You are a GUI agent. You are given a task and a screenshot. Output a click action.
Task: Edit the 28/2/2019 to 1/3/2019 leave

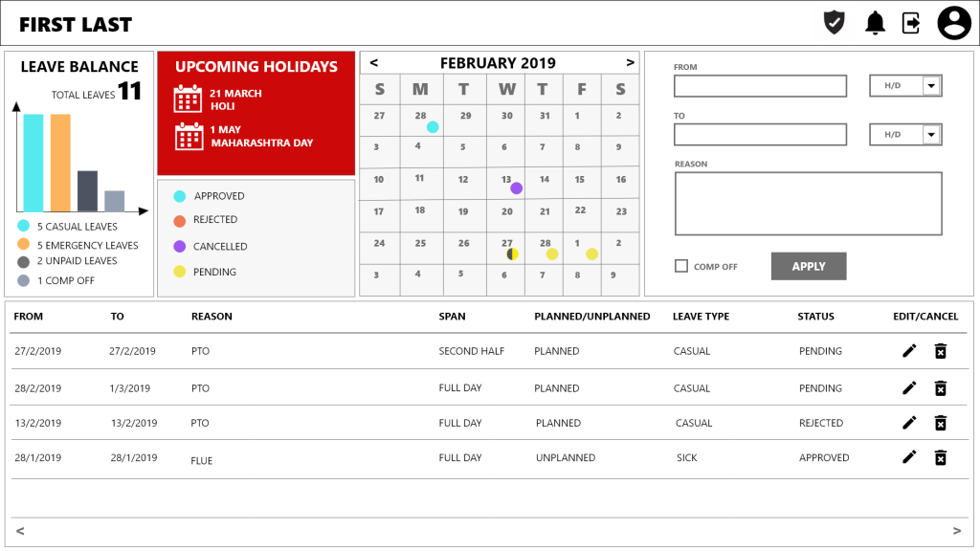[x=909, y=388]
